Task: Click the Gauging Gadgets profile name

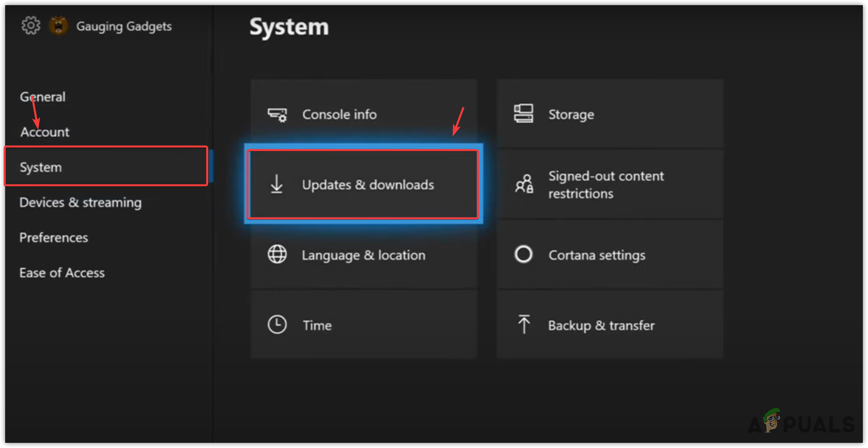Action: pos(124,26)
